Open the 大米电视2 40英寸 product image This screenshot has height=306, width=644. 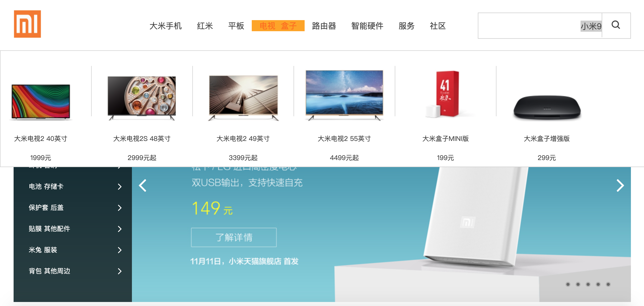(x=41, y=102)
